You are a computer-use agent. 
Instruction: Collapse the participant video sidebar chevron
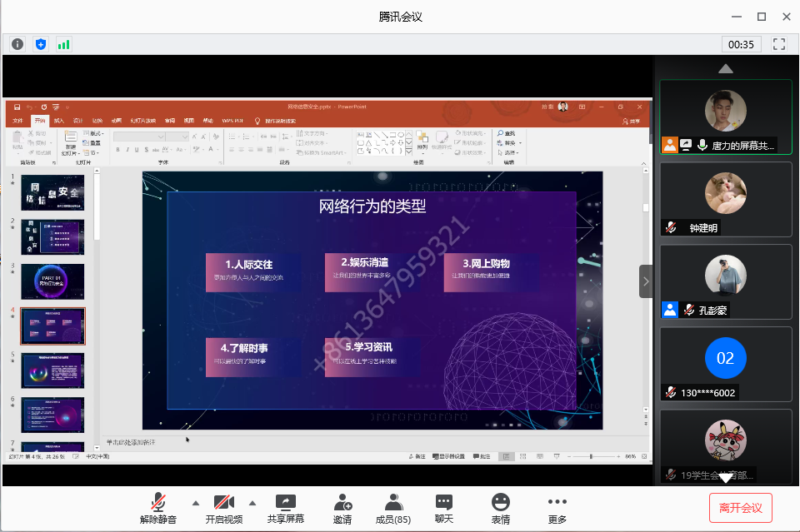tap(646, 281)
